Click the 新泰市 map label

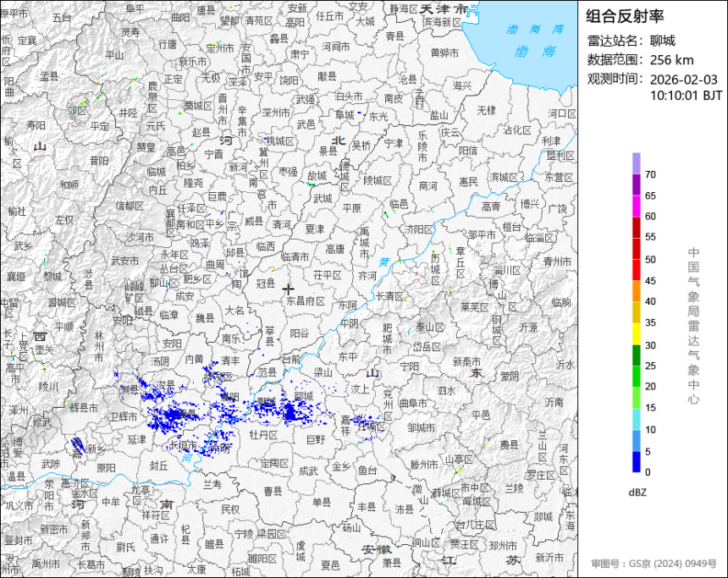click(x=466, y=361)
